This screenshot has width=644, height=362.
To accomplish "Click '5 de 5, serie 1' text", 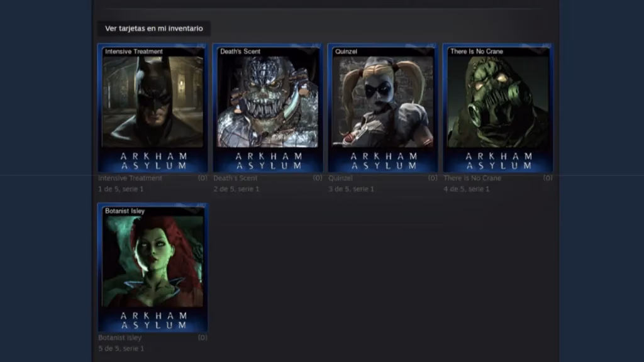I will 121,348.
